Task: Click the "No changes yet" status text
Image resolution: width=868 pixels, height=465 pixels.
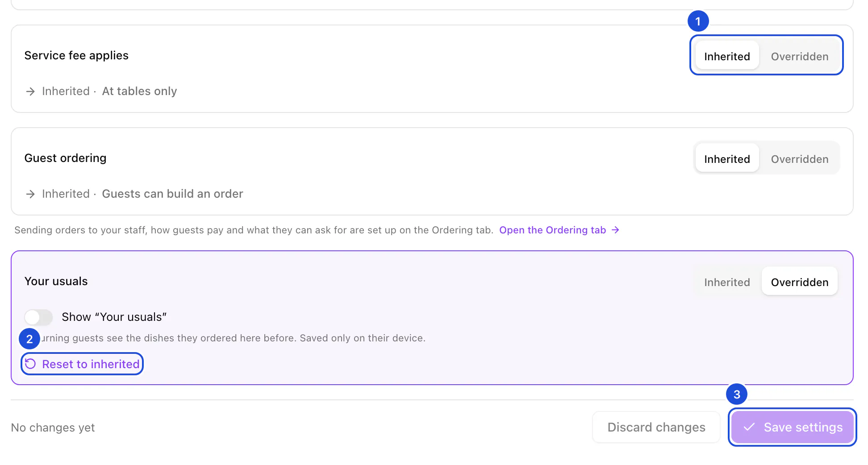Action: pyautogui.click(x=53, y=428)
